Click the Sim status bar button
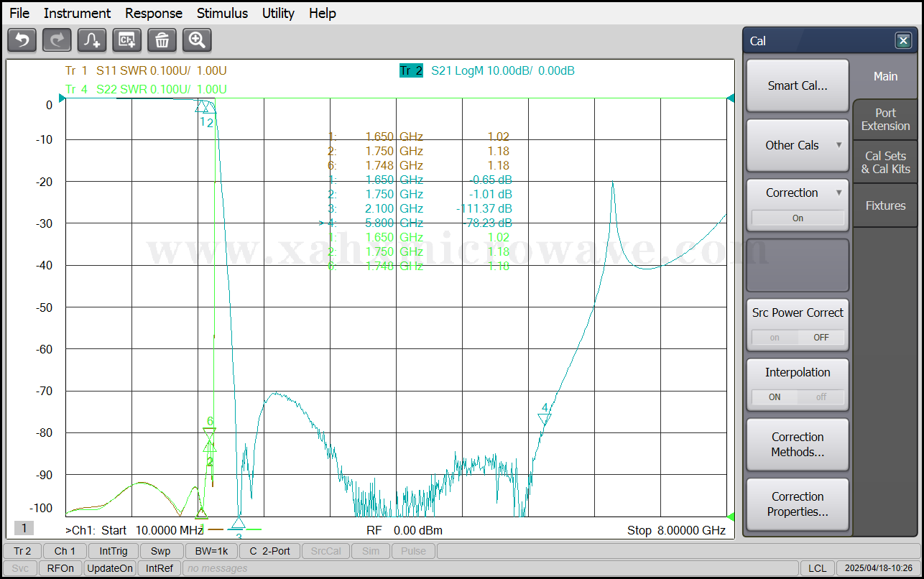 pyautogui.click(x=371, y=551)
